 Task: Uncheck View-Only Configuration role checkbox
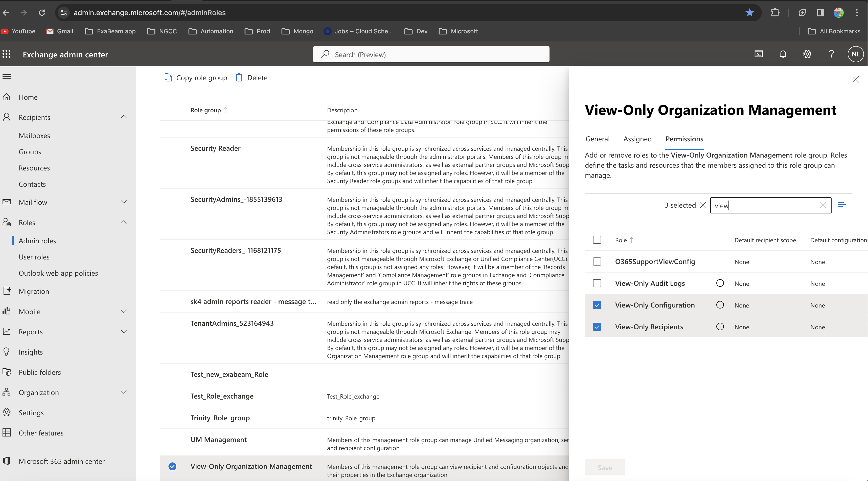597,305
